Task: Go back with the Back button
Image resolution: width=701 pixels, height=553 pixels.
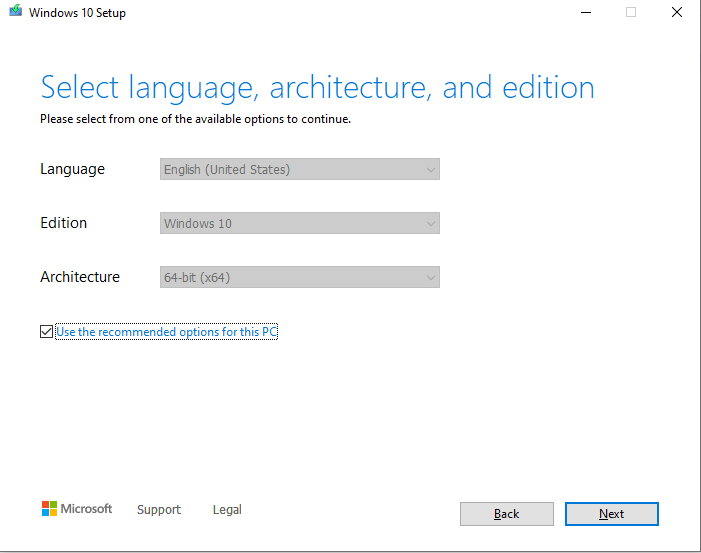Action: [x=507, y=514]
